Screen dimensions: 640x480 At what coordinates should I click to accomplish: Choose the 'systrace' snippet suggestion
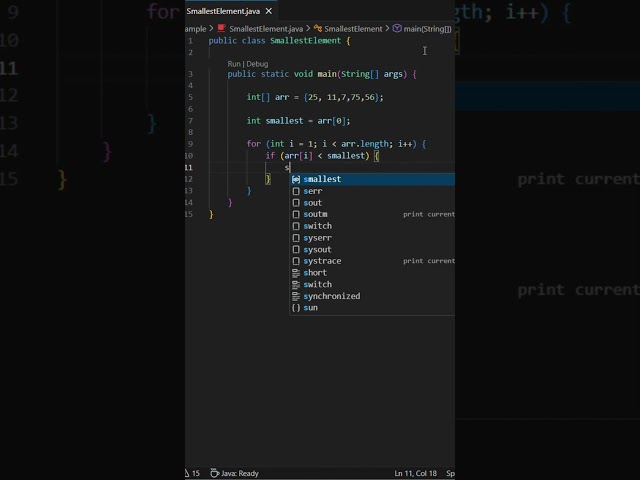(372, 261)
